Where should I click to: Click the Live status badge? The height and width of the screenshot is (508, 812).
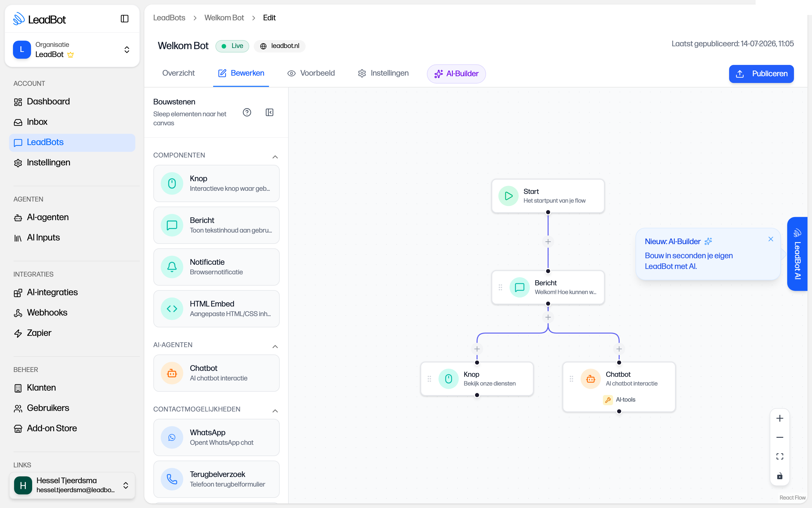(232, 46)
